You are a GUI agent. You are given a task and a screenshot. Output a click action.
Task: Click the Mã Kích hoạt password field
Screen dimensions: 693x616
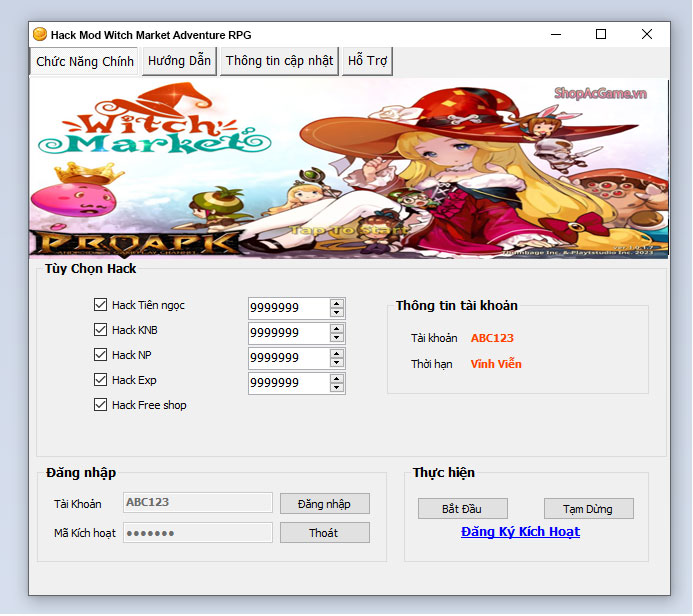click(x=198, y=533)
